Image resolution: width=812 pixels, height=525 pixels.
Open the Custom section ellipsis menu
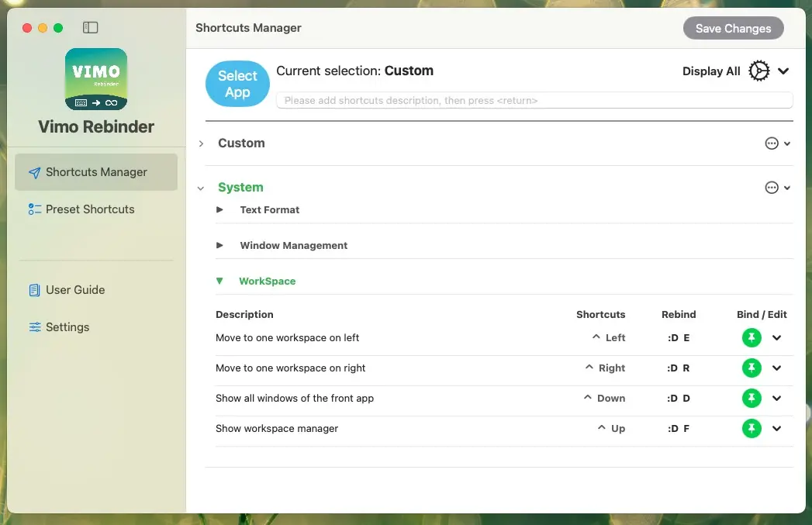pos(772,143)
